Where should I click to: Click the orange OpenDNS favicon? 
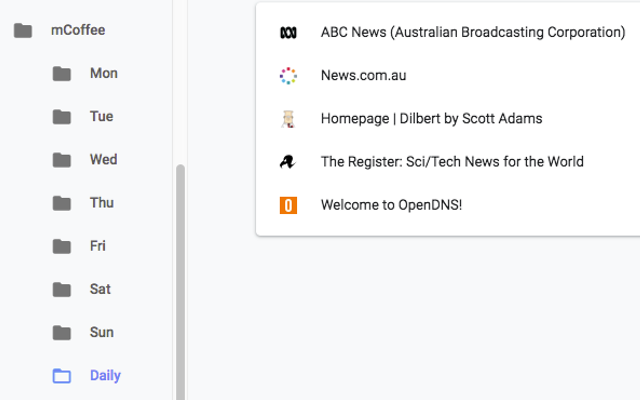[x=288, y=205]
